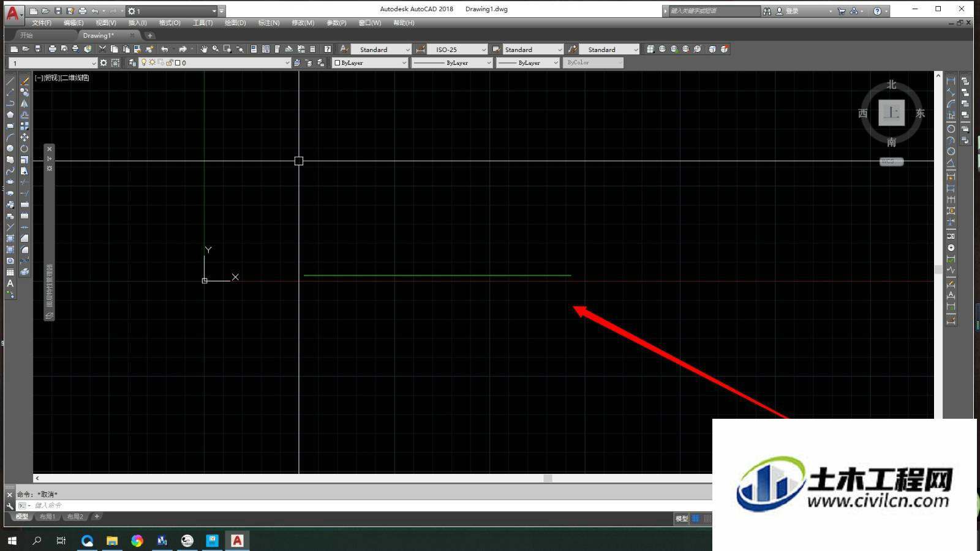
Task: Open the ByLayer lineweight dropdown
Action: (528, 62)
